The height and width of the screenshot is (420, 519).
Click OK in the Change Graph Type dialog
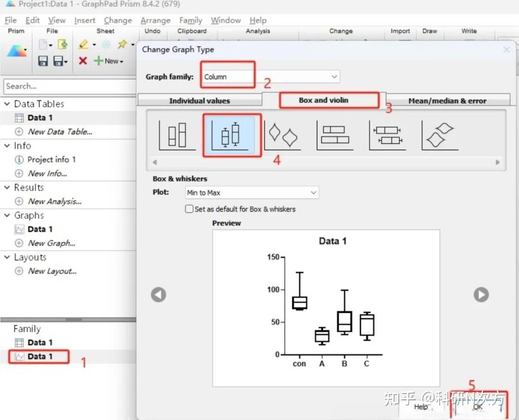click(x=478, y=407)
